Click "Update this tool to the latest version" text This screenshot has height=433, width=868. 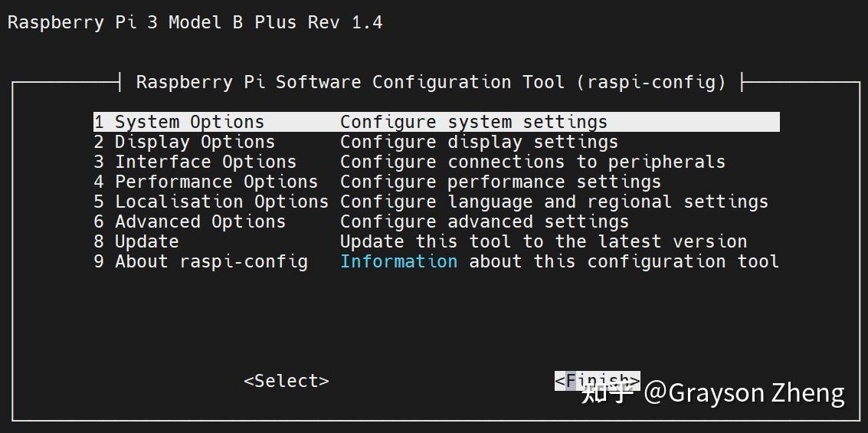pyautogui.click(x=543, y=241)
